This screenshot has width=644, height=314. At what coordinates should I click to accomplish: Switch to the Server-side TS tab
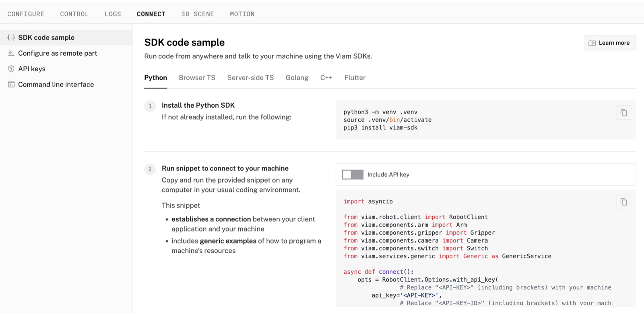250,78
